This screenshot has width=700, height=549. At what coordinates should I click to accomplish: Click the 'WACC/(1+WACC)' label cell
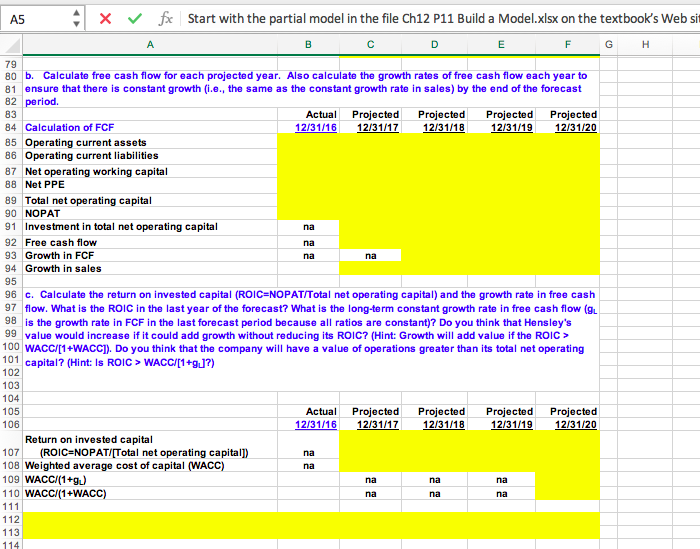[150, 494]
